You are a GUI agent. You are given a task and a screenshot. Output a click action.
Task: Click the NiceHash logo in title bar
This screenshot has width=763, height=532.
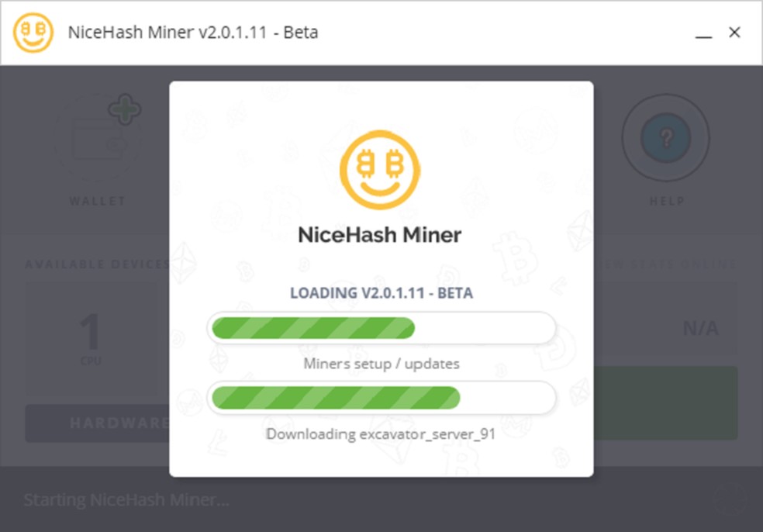[x=33, y=32]
